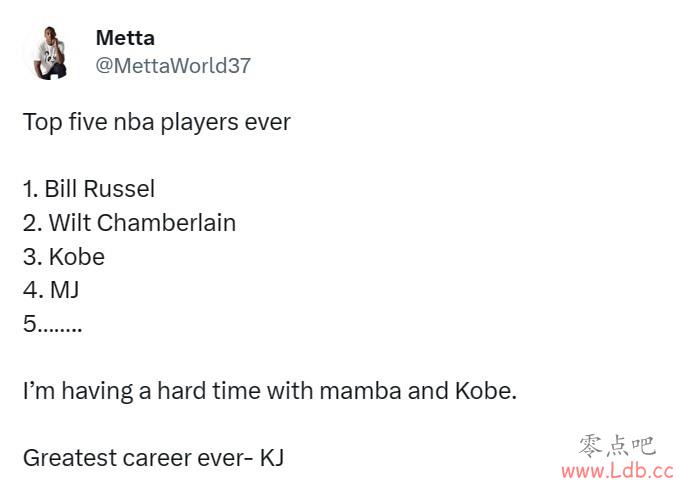Screen dimensions: 683x481
Task: Click the word 'Wilt' in the second entry
Action: click(69, 223)
